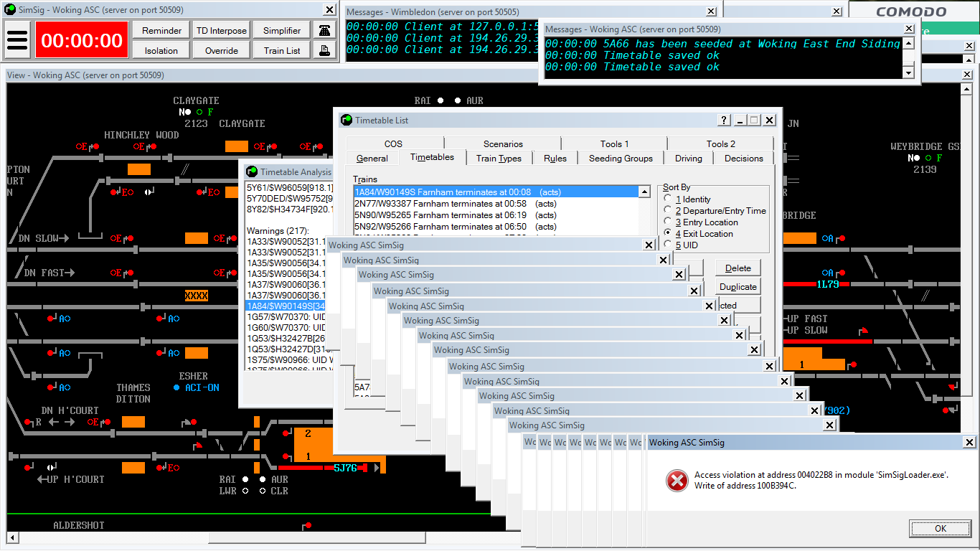Viewport: 980px width, 551px height.
Task: Open the SimSig hamburger menu
Action: (17, 40)
